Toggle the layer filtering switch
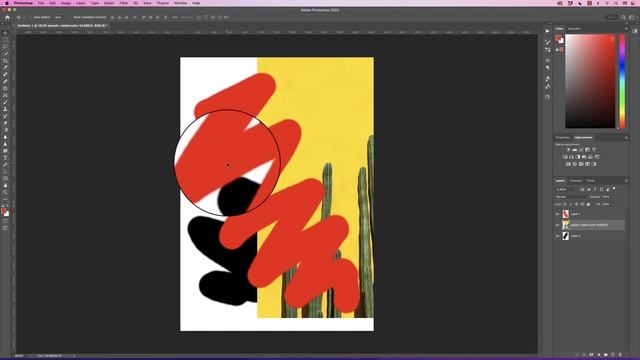 tap(614, 189)
